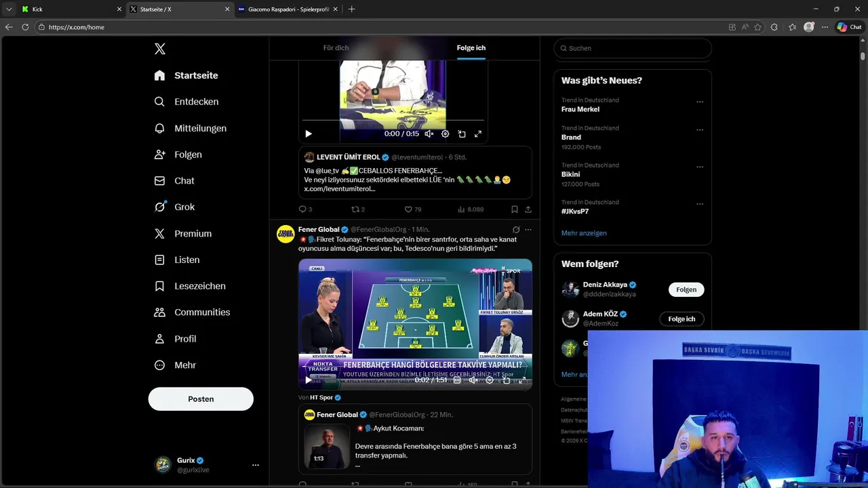View analytics showing 8.089 views
The width and height of the screenshot is (868, 488).
[471, 209]
